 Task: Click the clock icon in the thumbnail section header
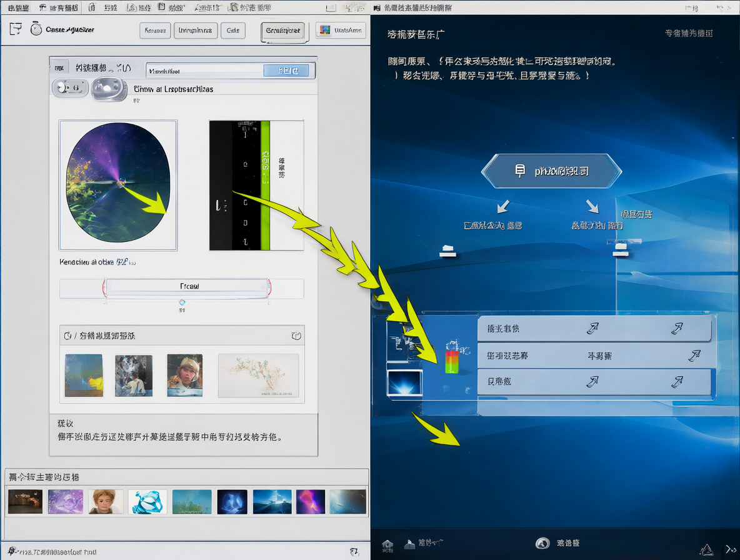coord(67,336)
